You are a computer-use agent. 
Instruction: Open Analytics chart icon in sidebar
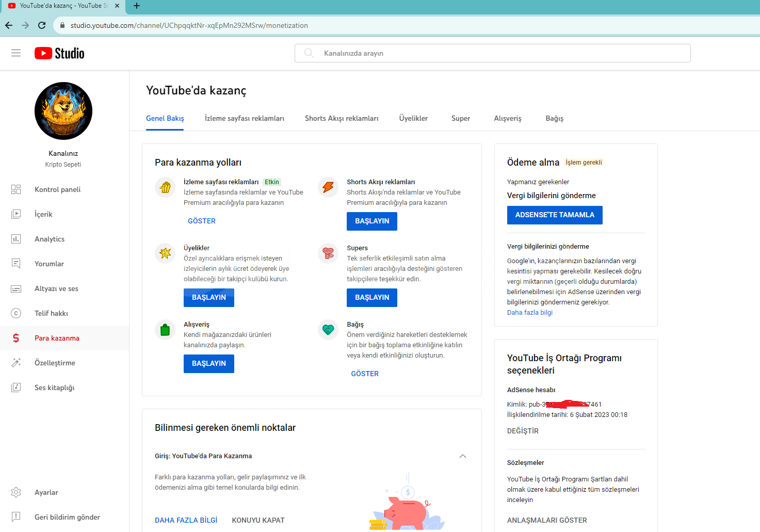click(x=16, y=239)
